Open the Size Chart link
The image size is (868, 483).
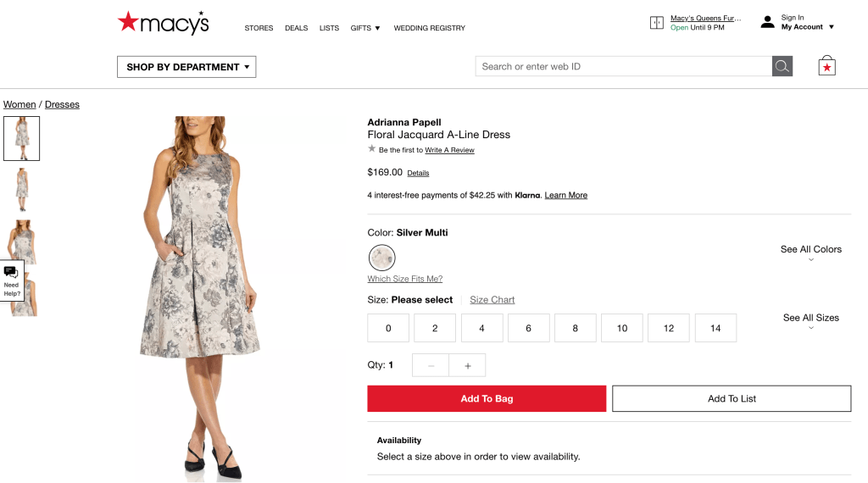coord(492,300)
